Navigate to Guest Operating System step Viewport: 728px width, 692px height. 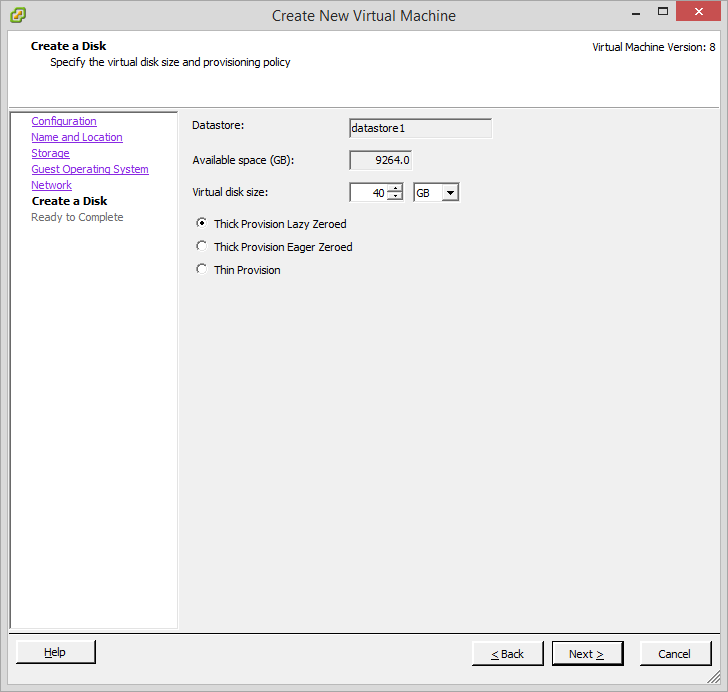[90, 169]
